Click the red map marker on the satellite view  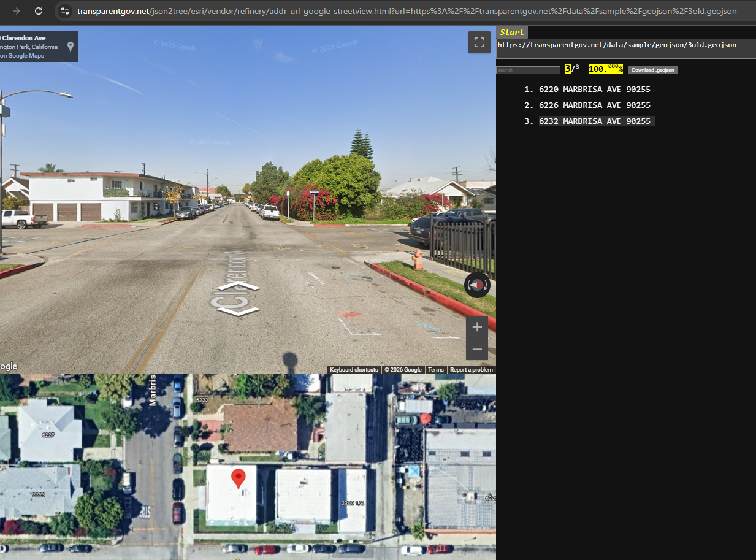coord(238,478)
